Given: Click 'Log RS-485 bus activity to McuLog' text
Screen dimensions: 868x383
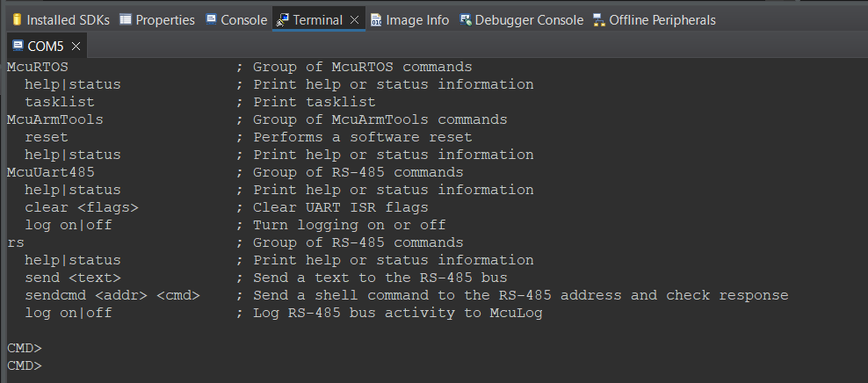Looking at the screenshot, I should [x=397, y=313].
